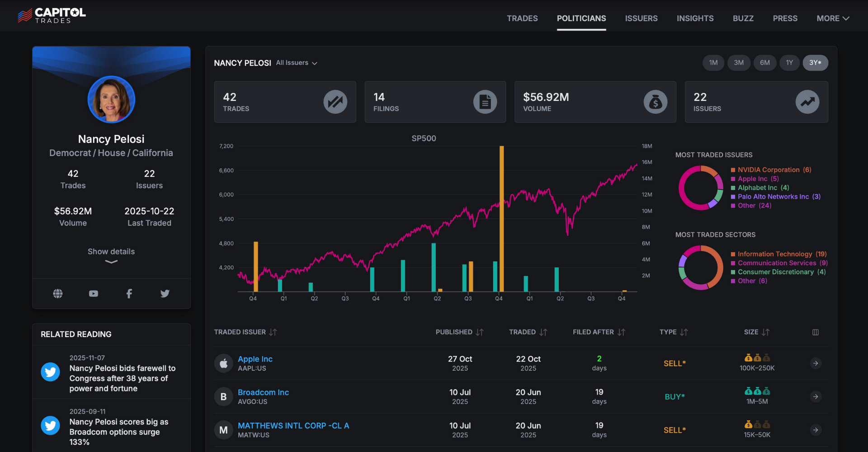Open Broadcom Inc trade details arrow
868x452 pixels.
(816, 397)
